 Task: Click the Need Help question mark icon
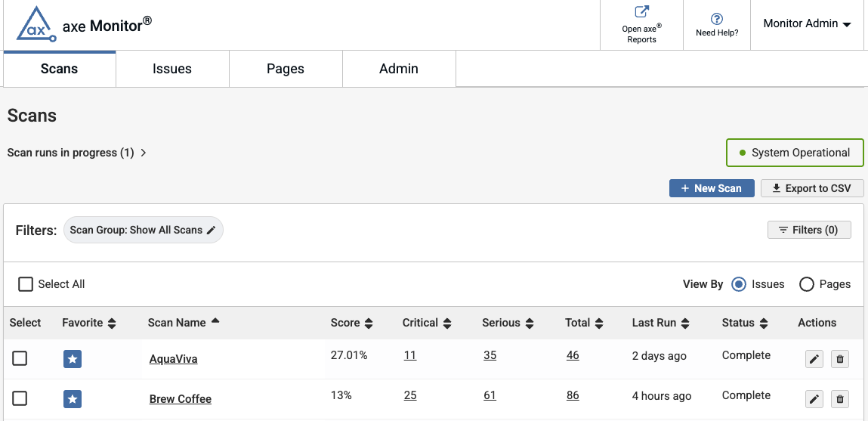click(717, 19)
